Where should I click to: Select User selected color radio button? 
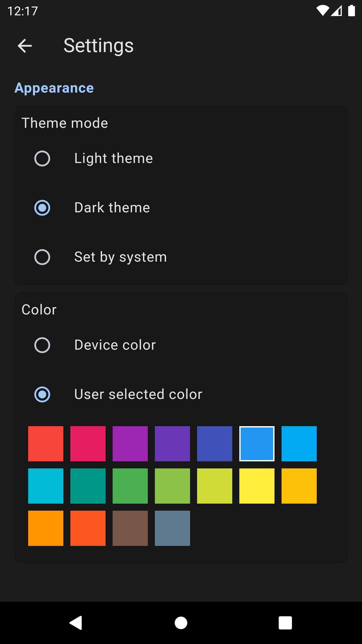(x=42, y=394)
